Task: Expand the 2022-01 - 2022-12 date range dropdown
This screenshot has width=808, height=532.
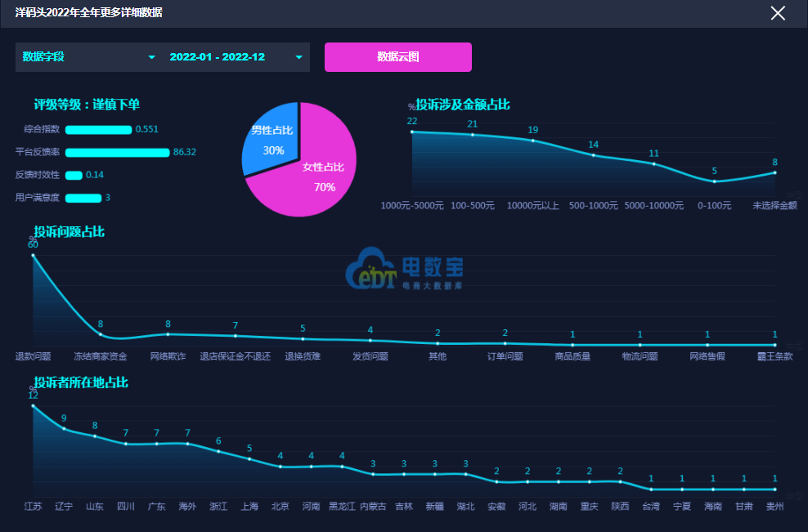Action: (x=236, y=57)
